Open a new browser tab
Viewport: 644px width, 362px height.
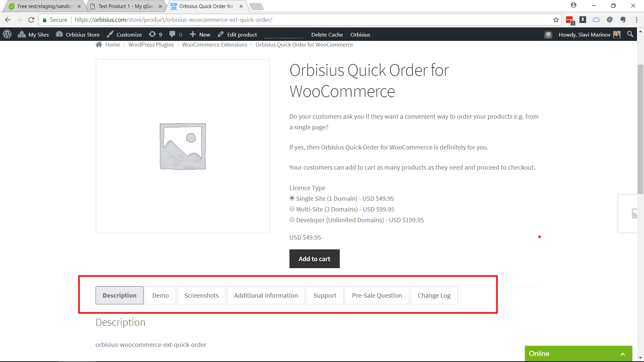coord(257,6)
